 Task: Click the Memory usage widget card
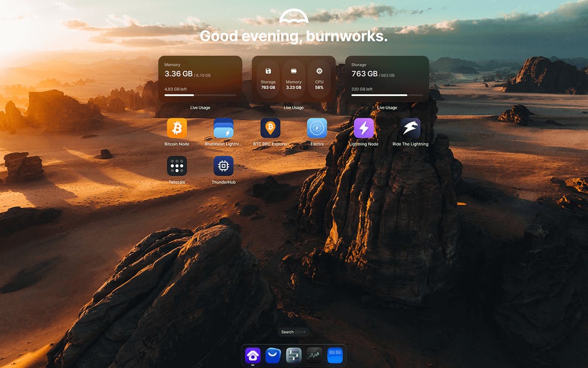coord(200,79)
